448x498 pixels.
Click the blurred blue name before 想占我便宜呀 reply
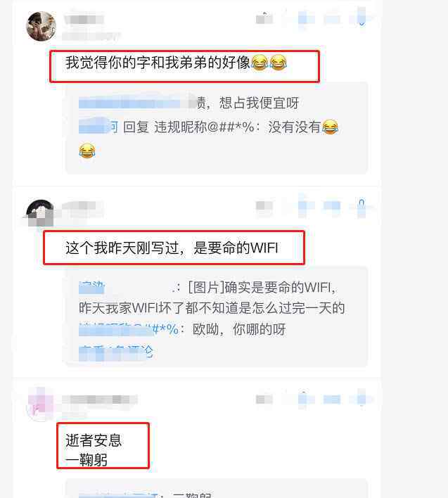(x=138, y=103)
